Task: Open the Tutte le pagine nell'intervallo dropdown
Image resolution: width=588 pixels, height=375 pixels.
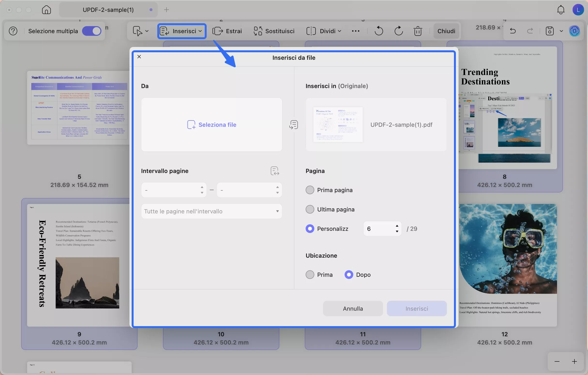Action: tap(211, 211)
